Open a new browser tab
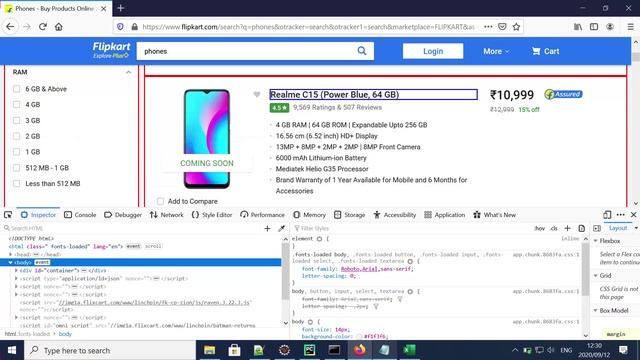 click(x=120, y=8)
